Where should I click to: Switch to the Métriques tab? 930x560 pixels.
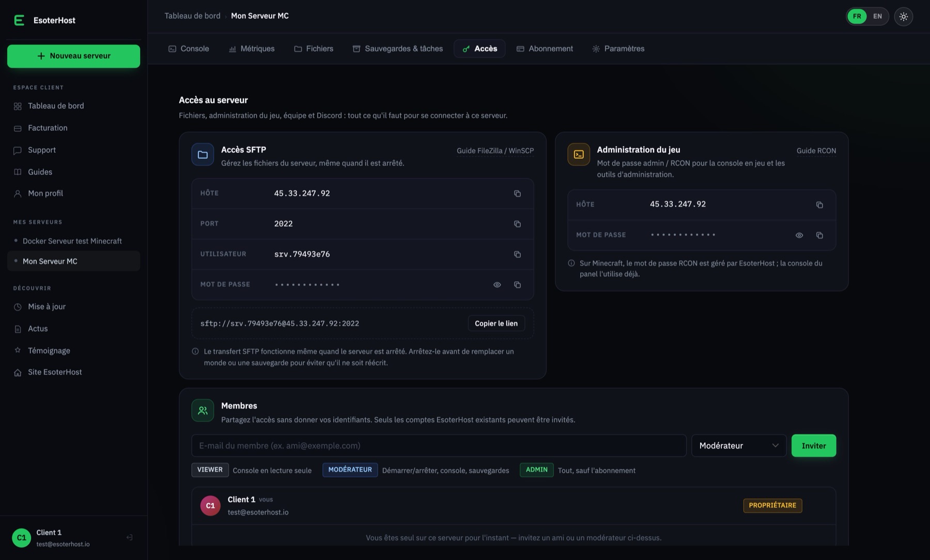252,49
